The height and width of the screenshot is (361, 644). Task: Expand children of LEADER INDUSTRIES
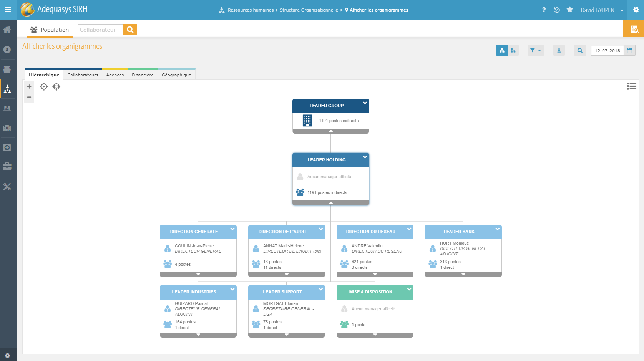point(198,335)
